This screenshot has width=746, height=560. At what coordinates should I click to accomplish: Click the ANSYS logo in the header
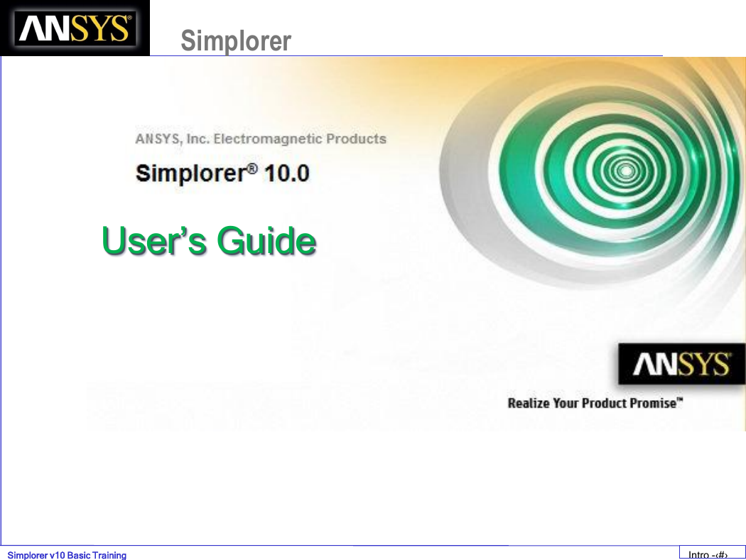click(75, 28)
